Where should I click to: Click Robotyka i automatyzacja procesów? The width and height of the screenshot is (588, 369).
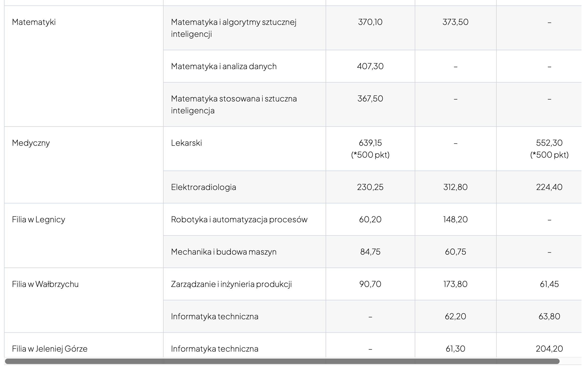coord(239,220)
